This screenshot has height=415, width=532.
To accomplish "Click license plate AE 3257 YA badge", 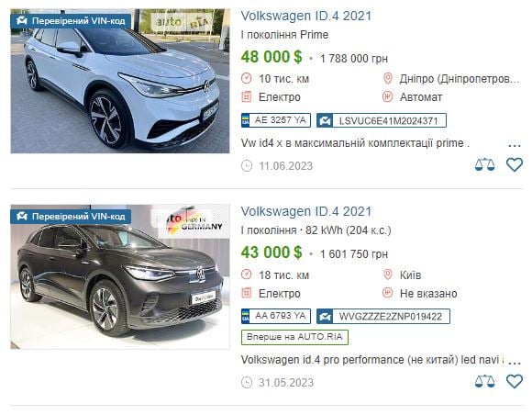I will click(276, 120).
